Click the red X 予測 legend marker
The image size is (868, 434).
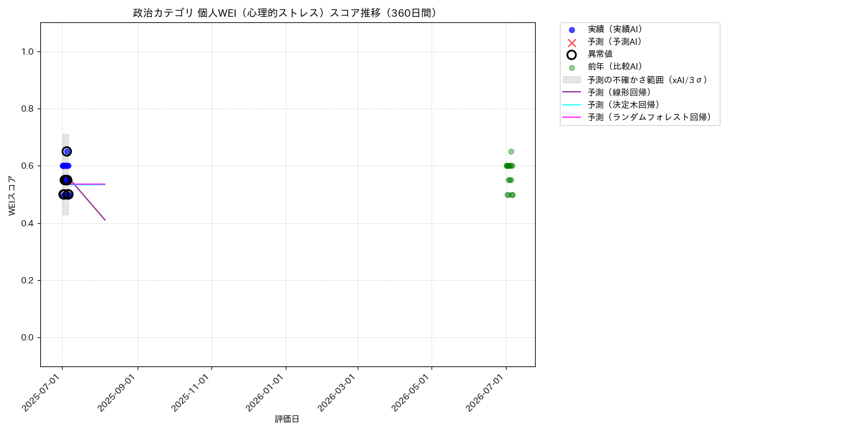[x=572, y=42]
